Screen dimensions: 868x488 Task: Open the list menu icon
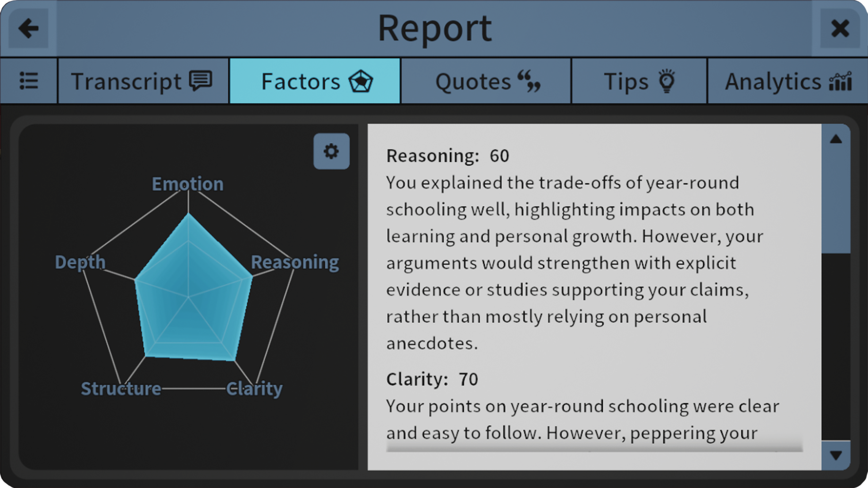pyautogui.click(x=29, y=81)
